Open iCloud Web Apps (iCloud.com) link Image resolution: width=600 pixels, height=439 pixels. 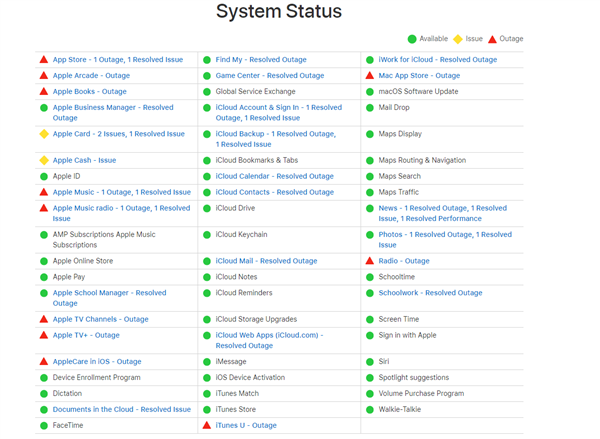269,340
